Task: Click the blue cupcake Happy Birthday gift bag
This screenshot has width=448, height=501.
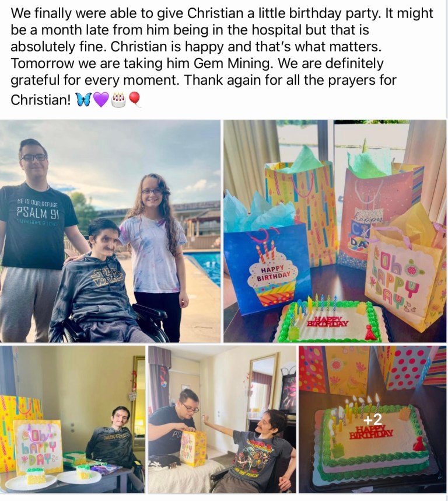Action: tap(267, 268)
